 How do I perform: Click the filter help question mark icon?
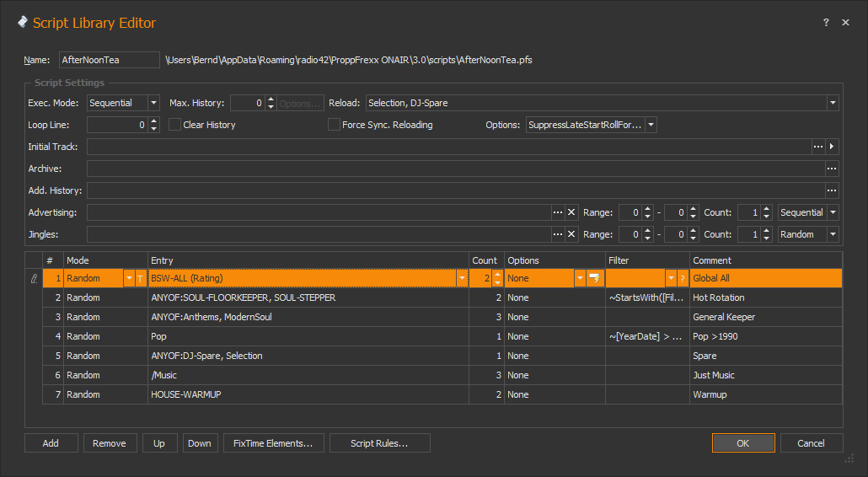point(682,278)
